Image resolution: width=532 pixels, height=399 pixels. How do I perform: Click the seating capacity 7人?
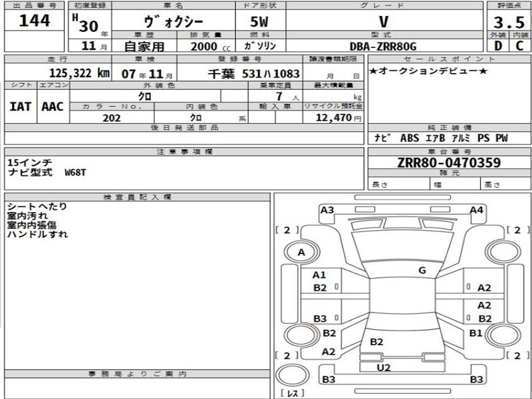pos(287,96)
